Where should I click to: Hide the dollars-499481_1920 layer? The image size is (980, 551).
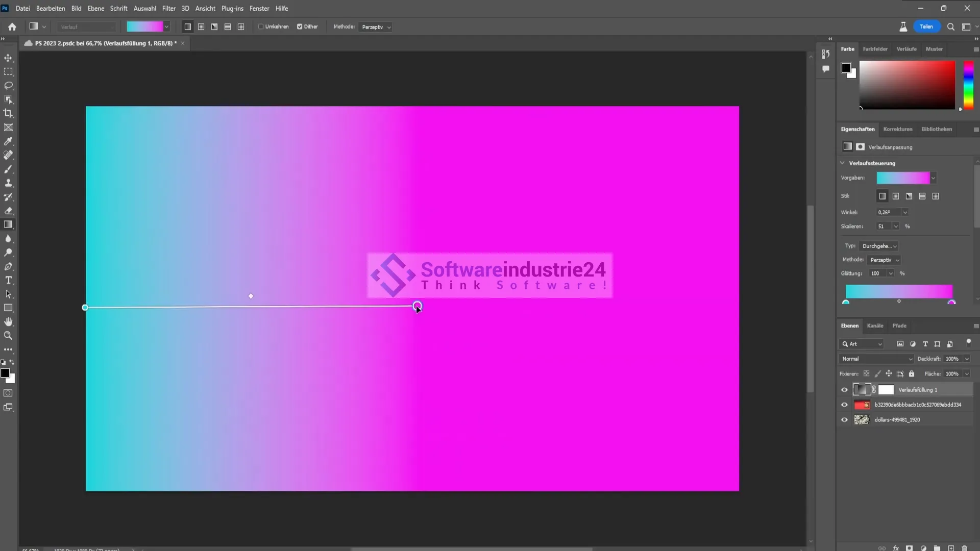(x=844, y=420)
